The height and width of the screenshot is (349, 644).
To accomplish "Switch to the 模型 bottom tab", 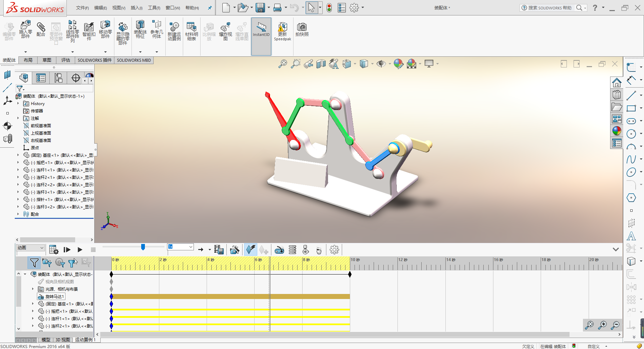I will point(46,340).
